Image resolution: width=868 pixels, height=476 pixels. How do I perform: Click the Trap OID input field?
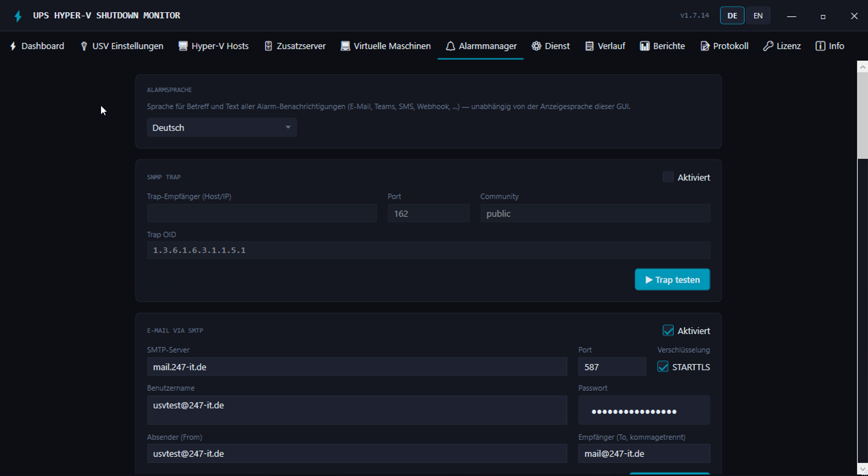[x=429, y=250]
